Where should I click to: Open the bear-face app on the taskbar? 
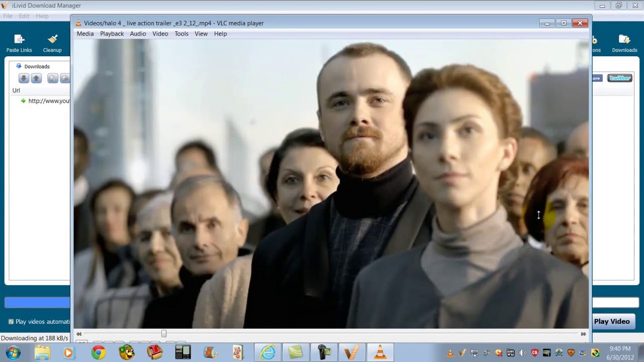pyautogui.click(x=127, y=352)
